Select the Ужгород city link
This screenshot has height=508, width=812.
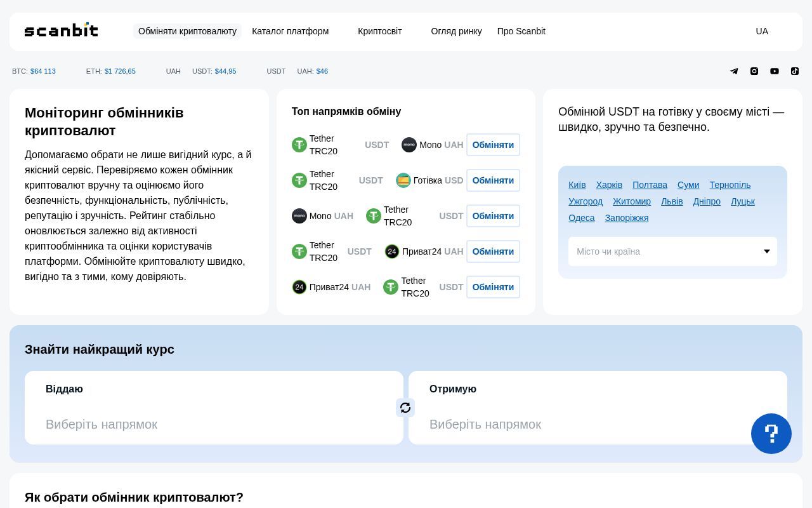pos(586,201)
